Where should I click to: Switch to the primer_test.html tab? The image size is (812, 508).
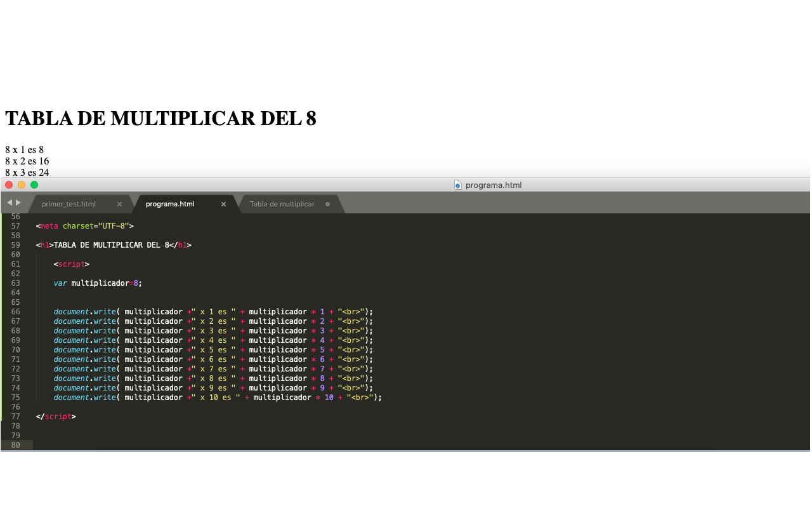[69, 204]
